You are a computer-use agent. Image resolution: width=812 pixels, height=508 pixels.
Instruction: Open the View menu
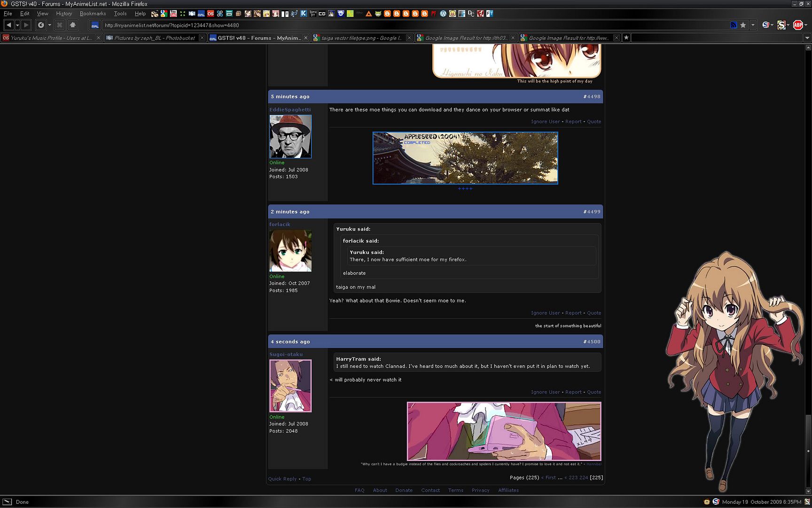[42, 14]
